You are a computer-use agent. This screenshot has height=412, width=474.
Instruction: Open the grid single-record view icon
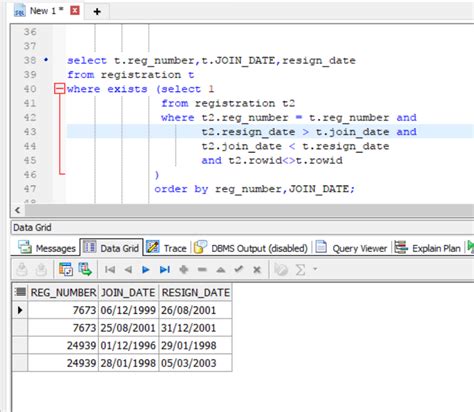(66, 269)
